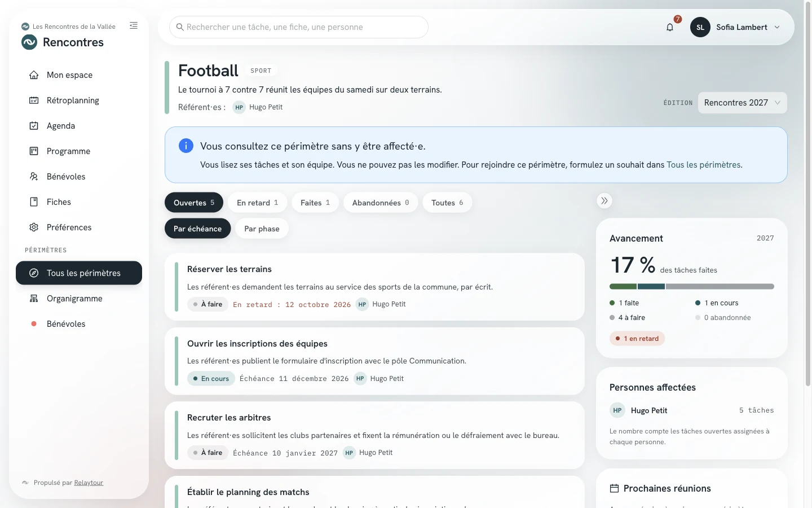Click the Avancement progress bar

point(692,287)
